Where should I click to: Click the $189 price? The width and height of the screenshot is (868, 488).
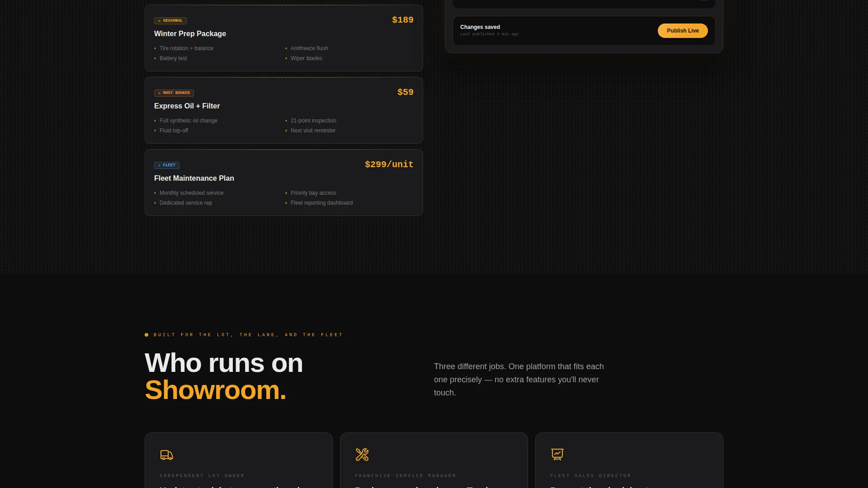[402, 20]
